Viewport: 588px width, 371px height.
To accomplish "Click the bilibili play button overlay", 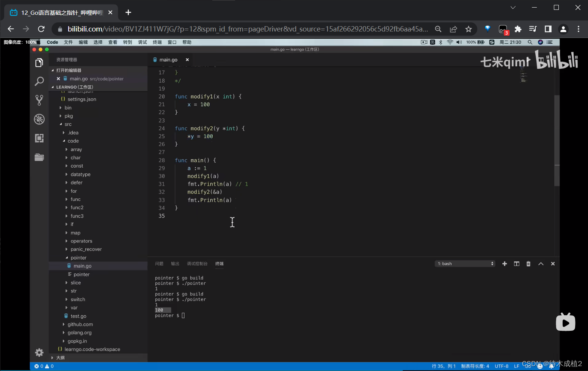I will click(x=565, y=322).
